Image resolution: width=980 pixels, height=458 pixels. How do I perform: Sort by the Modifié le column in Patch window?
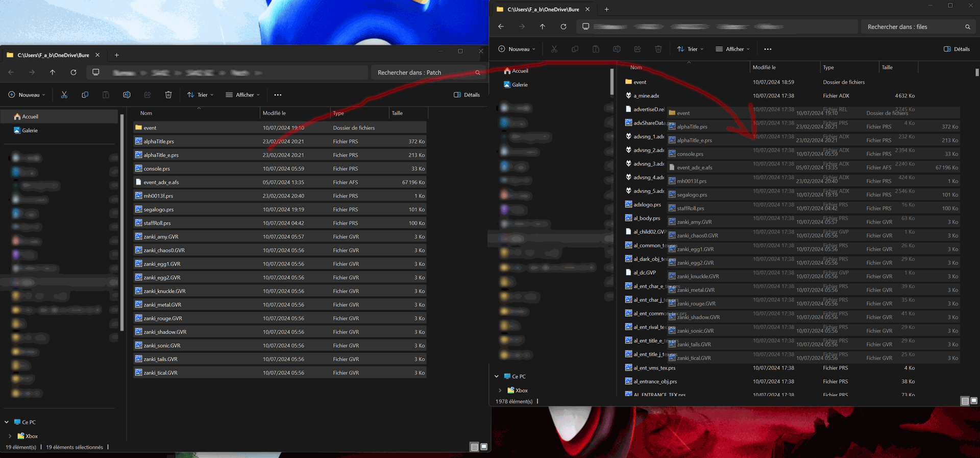[x=274, y=113]
